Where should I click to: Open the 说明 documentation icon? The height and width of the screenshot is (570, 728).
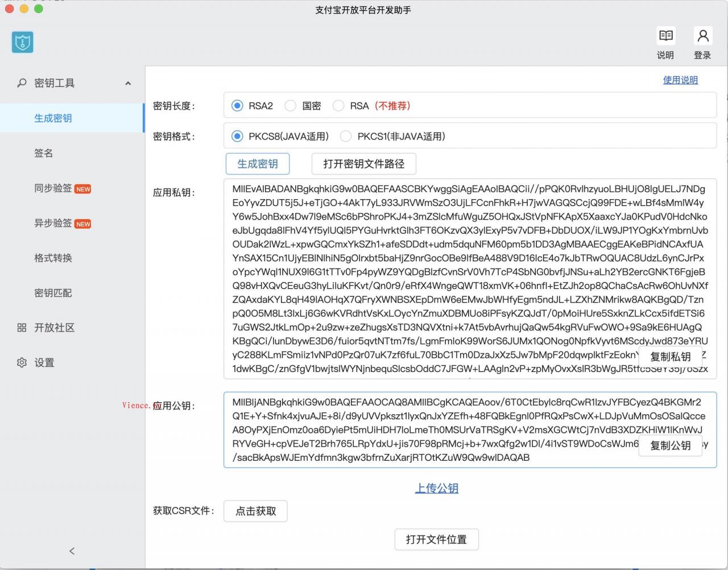[665, 42]
